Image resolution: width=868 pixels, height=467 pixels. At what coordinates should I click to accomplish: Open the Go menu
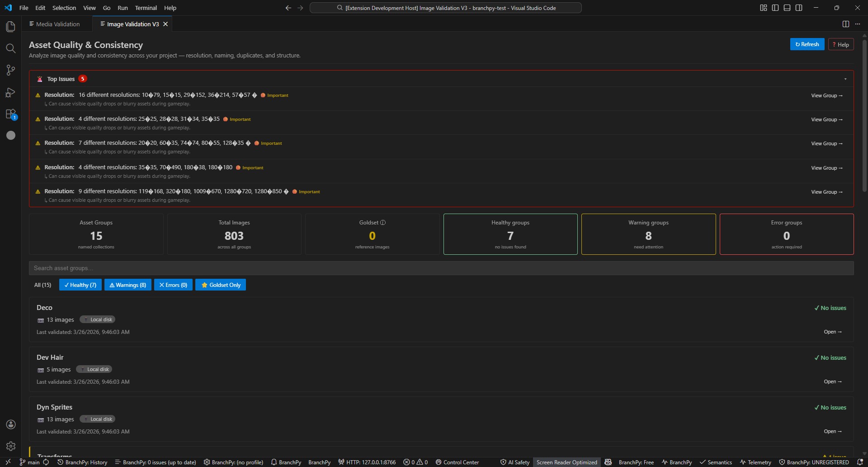click(107, 8)
